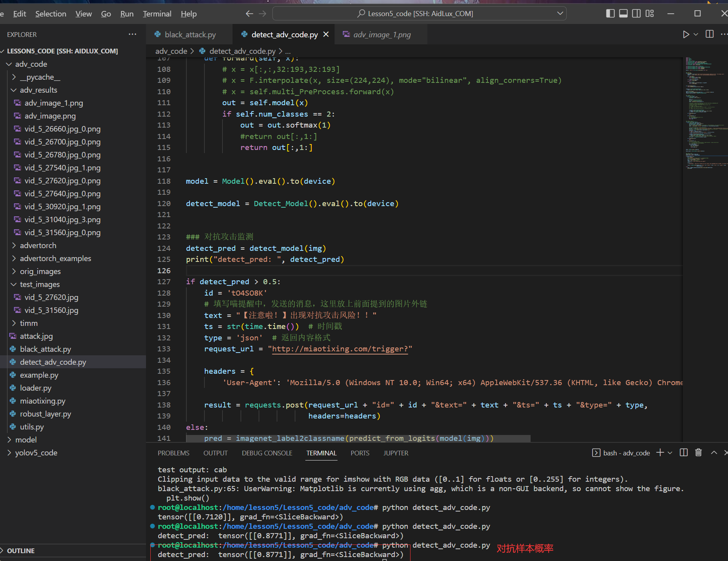Open the View menu
Viewport: 728px width, 561px height.
tap(84, 14)
